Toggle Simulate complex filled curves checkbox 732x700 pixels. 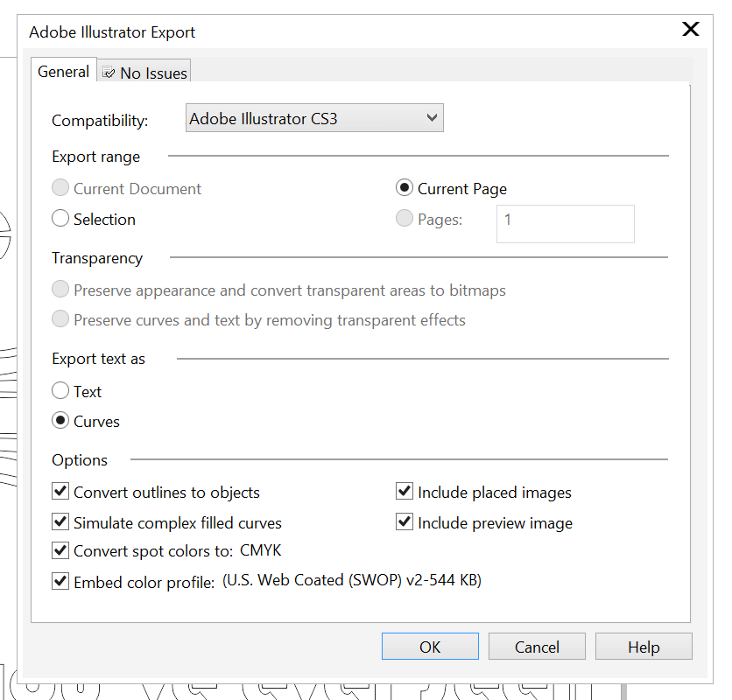(60, 521)
